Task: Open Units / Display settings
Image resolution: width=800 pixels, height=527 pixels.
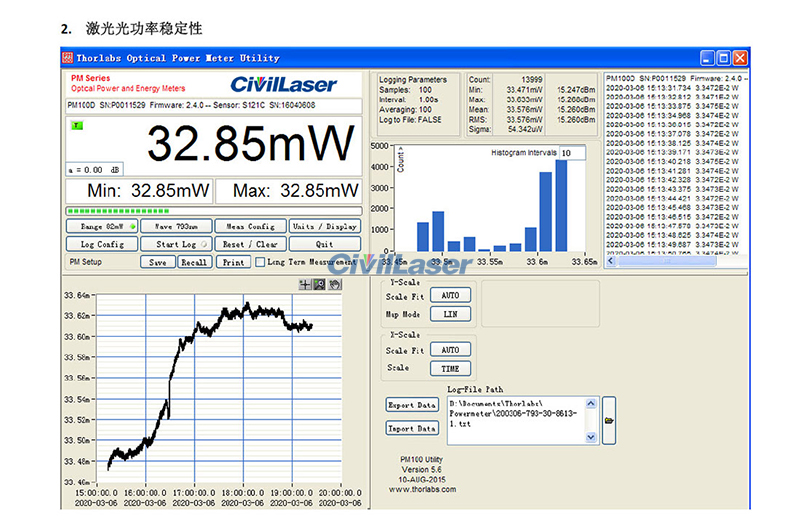Action: pos(325,226)
